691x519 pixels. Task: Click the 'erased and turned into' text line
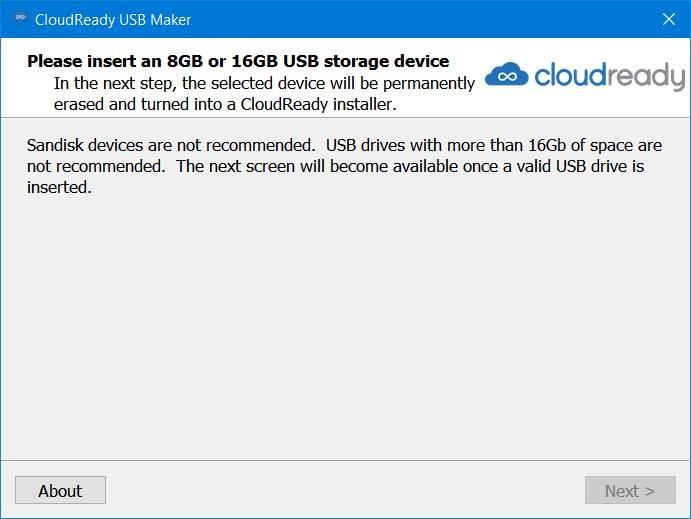tap(225, 104)
